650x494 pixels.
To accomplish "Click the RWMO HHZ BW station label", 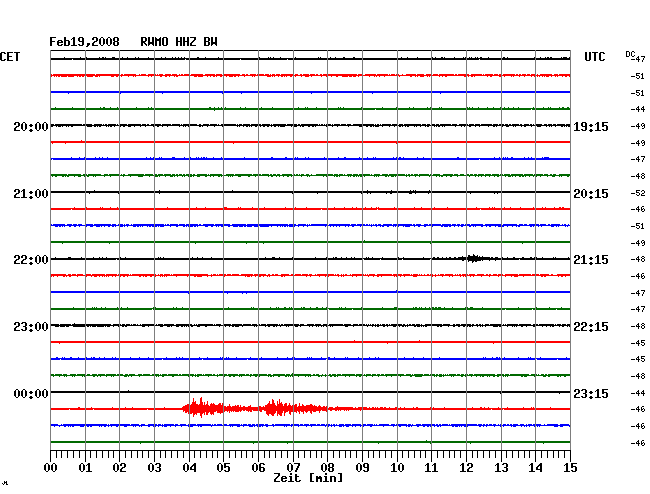I will coord(179,42).
